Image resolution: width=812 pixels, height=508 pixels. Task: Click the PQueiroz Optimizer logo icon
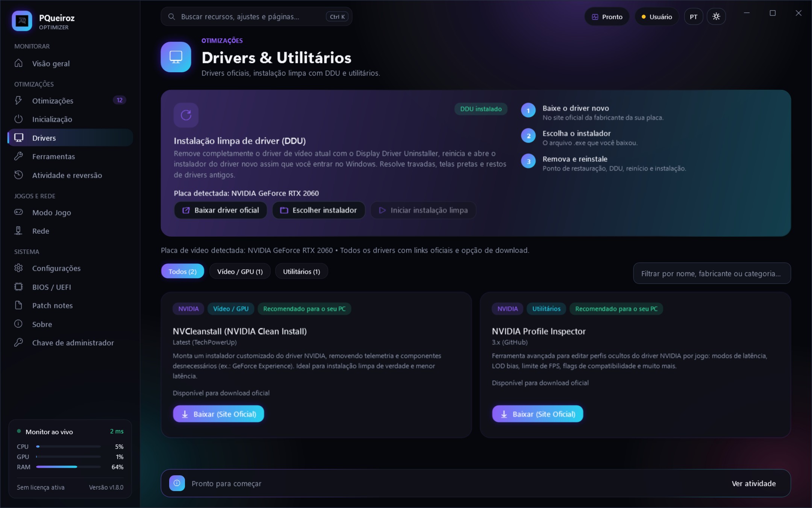click(22, 21)
